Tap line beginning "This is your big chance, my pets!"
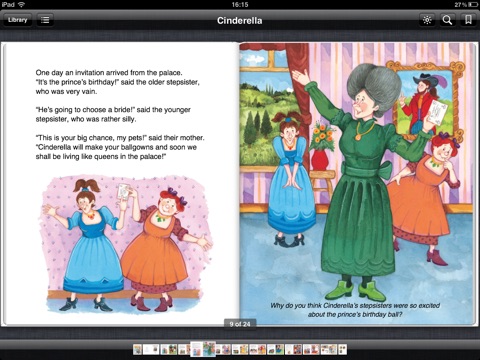 coord(120,138)
